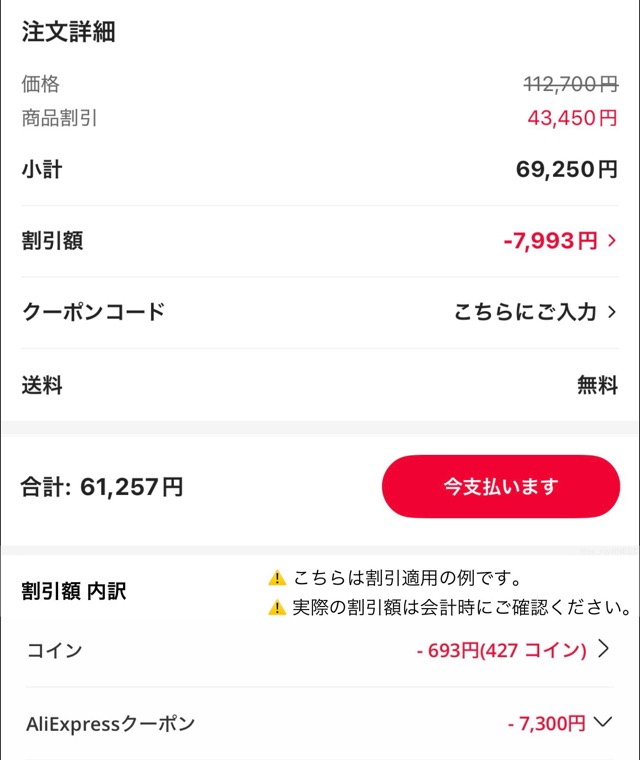Image resolution: width=640 pixels, height=760 pixels.
Task: Select the 割引額 row label
Action: (52, 241)
